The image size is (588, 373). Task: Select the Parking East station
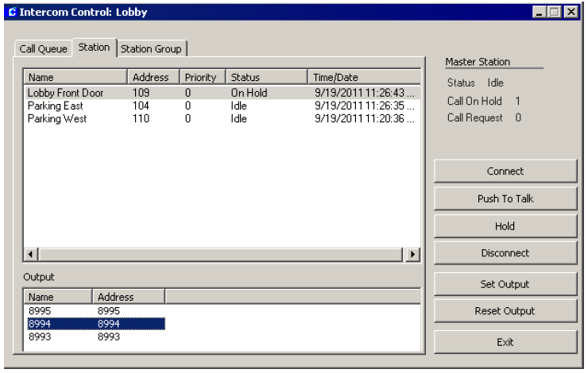tap(57, 106)
